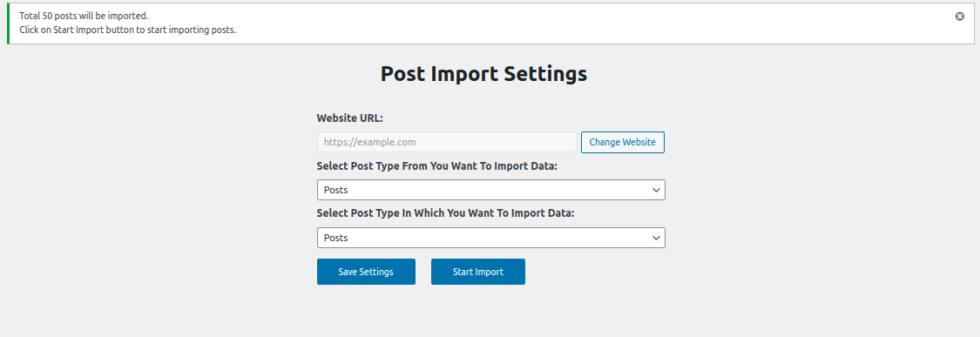Click the Website URL label
Image resolution: width=980 pixels, height=337 pixels.
click(x=349, y=118)
